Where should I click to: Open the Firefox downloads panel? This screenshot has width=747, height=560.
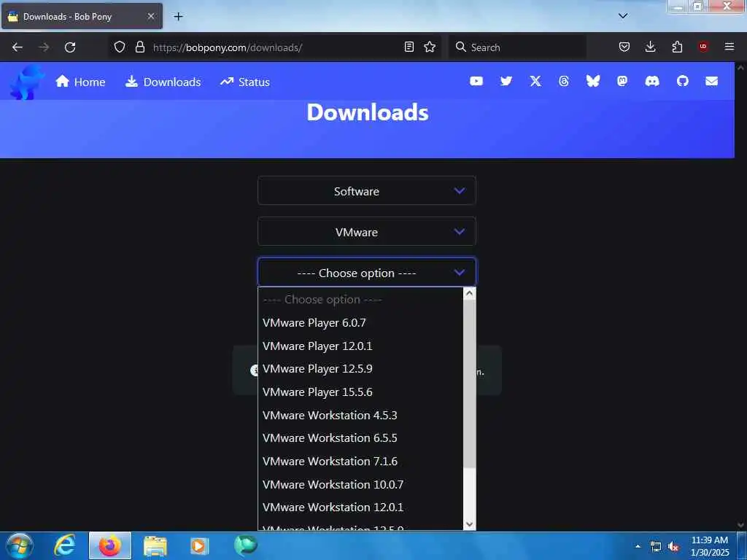click(650, 47)
